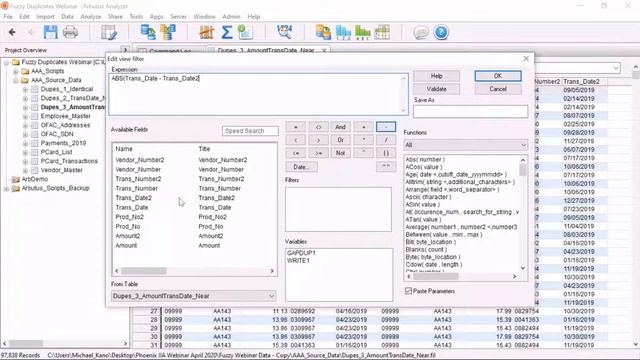Viewport: 640px width, 360px height.
Task: Click the OK button in the filter dialog
Action: pyautogui.click(x=498, y=76)
